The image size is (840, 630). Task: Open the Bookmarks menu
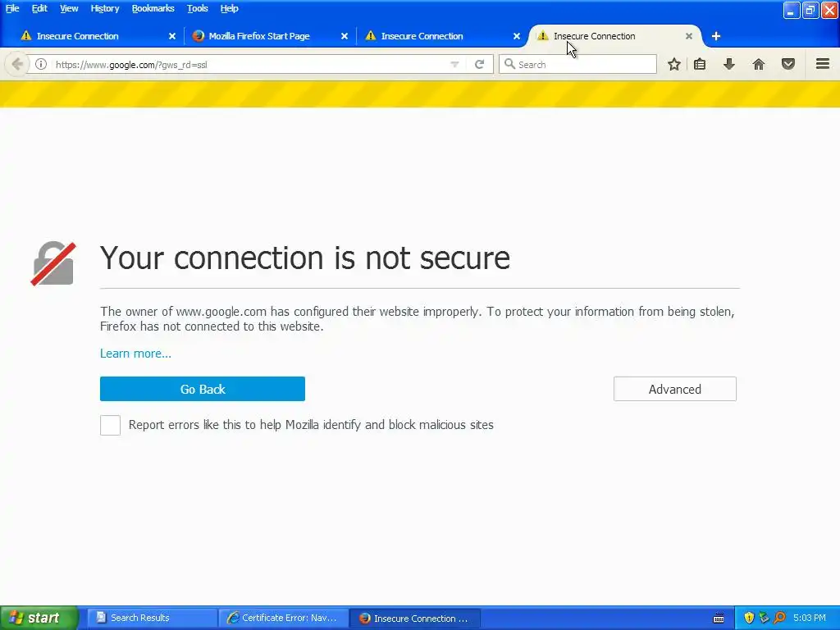(153, 8)
